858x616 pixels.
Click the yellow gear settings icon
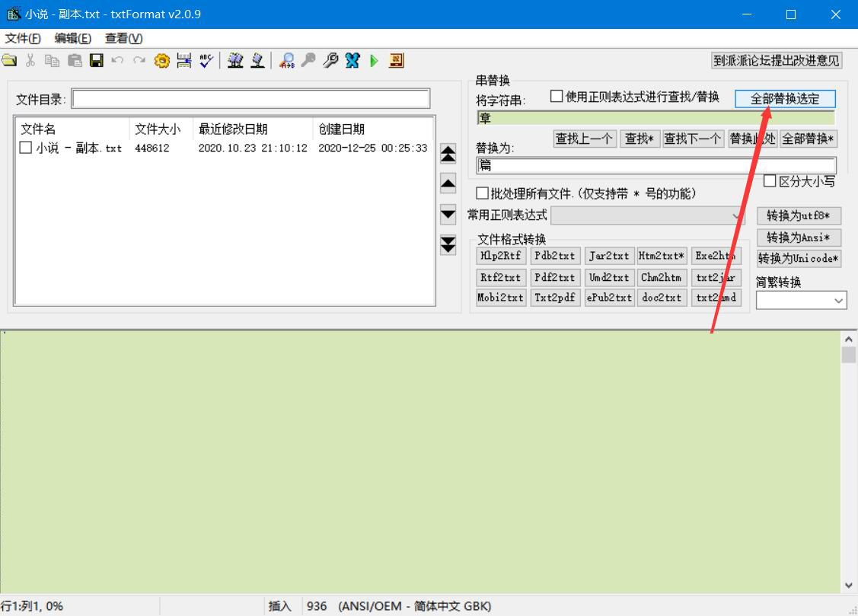click(162, 60)
